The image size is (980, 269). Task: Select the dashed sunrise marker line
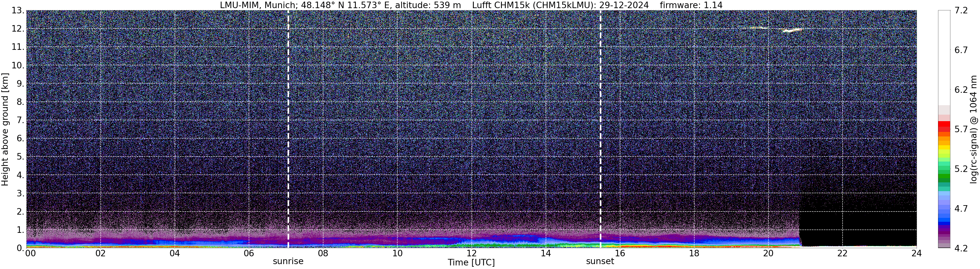click(288, 129)
